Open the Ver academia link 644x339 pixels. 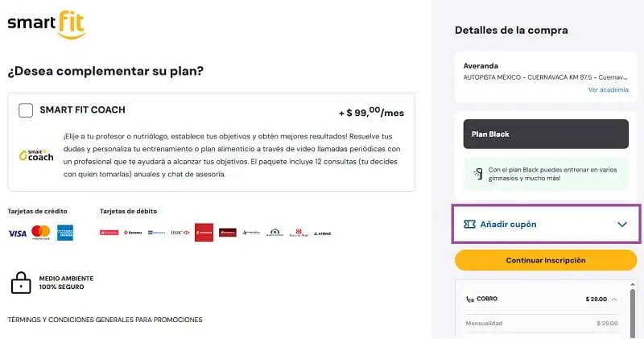coord(609,89)
